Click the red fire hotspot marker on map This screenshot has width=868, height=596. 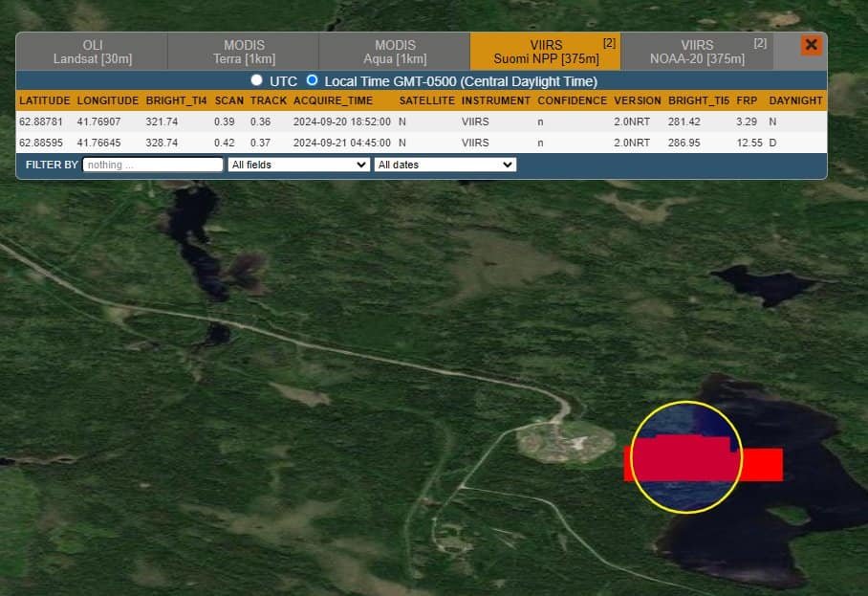(703, 462)
